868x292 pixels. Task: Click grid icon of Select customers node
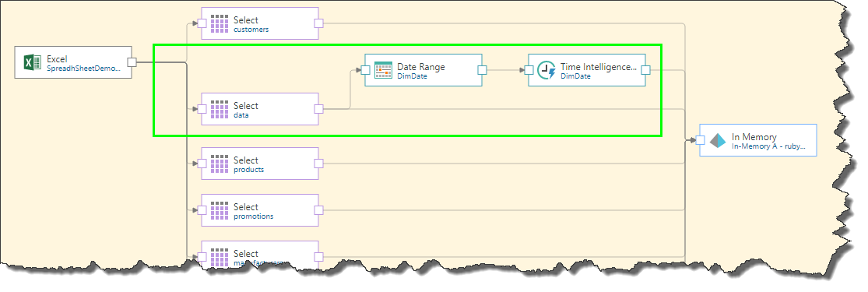[x=220, y=23]
